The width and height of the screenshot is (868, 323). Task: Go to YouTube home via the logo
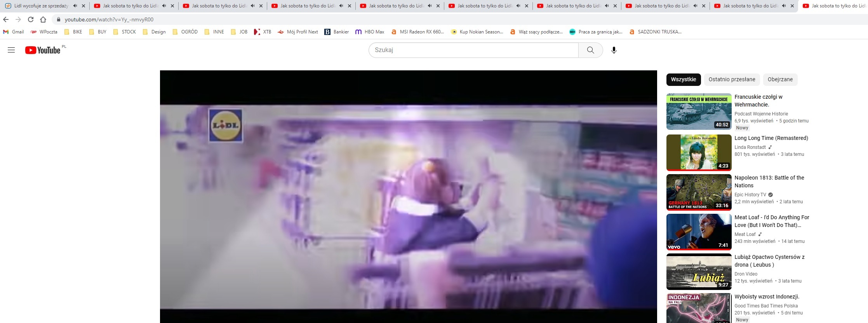pos(43,50)
